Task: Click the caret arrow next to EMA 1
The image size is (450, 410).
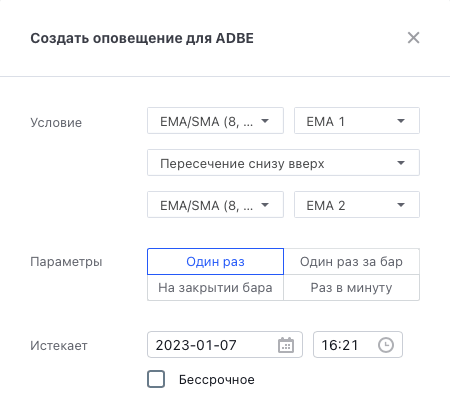Action: tap(401, 121)
